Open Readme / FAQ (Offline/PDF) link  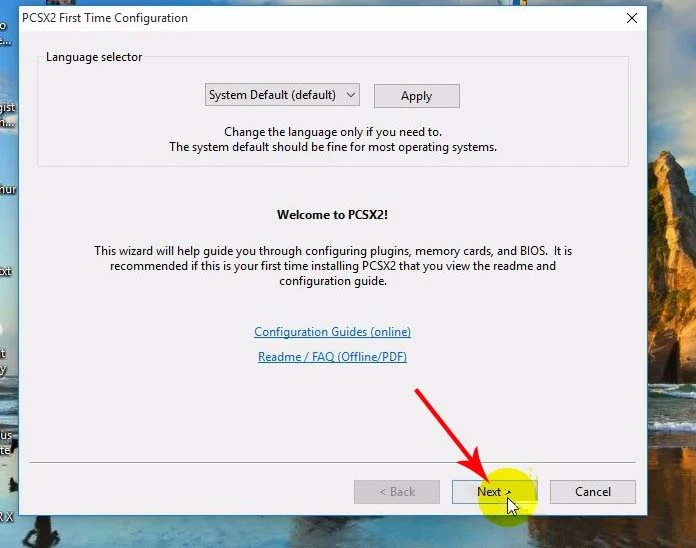pos(332,357)
